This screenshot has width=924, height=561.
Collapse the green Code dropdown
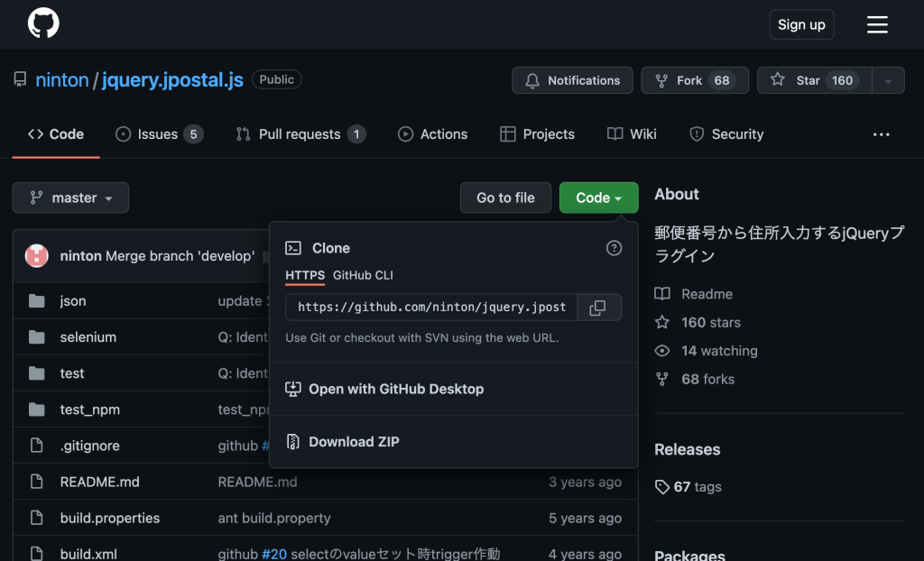click(x=599, y=198)
